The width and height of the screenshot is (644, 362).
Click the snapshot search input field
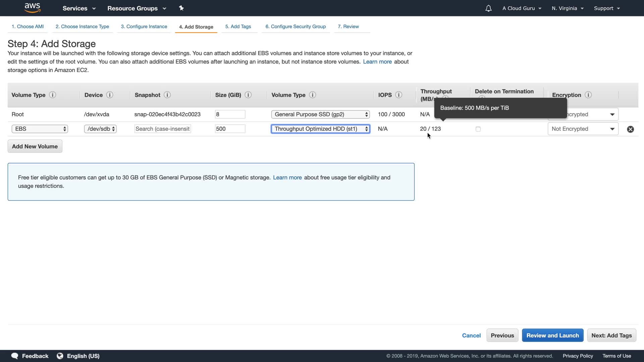click(163, 129)
